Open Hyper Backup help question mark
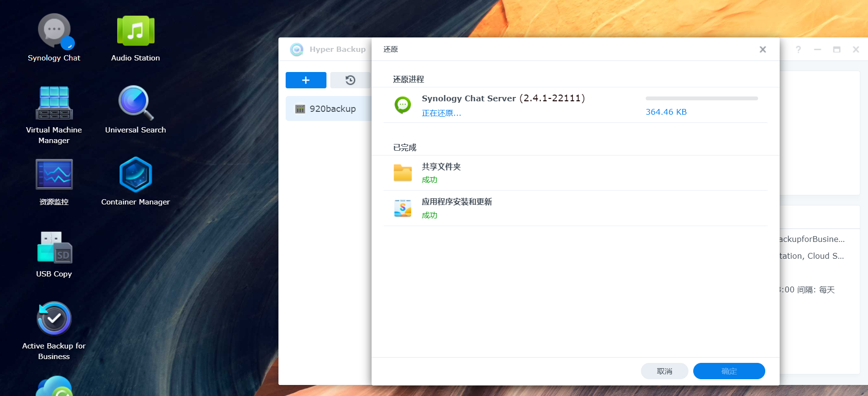Image resolution: width=868 pixels, height=396 pixels. [798, 49]
